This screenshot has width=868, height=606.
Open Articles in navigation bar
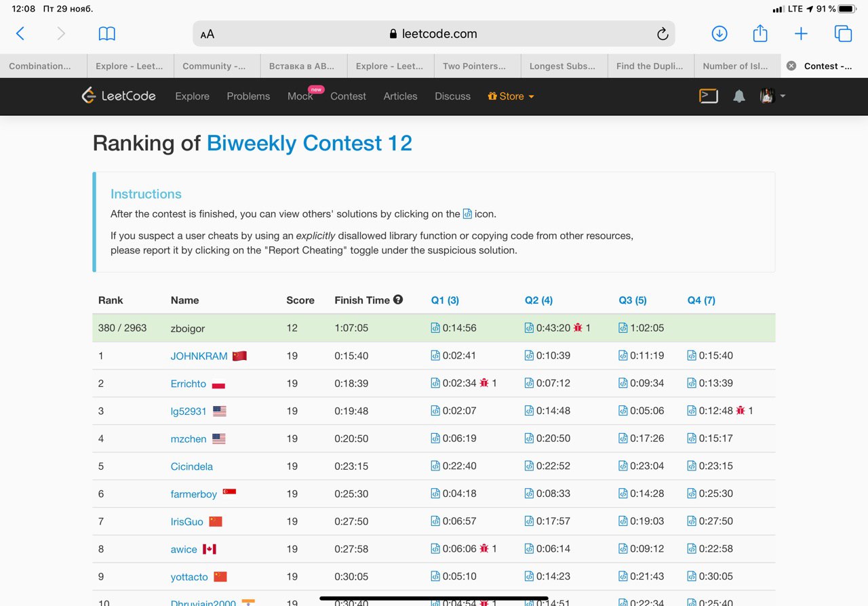[400, 96]
